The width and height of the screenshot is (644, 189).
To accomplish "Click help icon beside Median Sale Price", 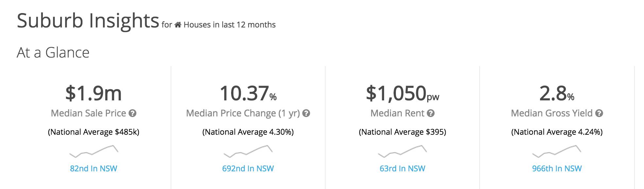I will click(132, 113).
